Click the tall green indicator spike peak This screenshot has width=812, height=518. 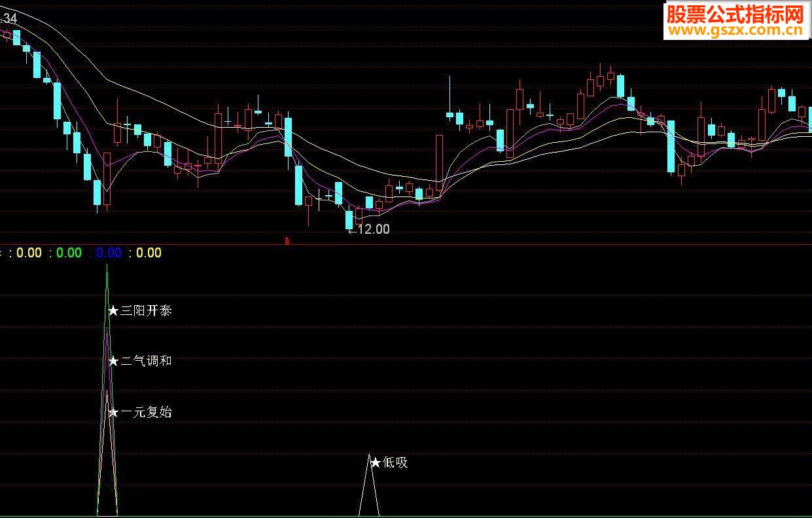tap(107, 267)
